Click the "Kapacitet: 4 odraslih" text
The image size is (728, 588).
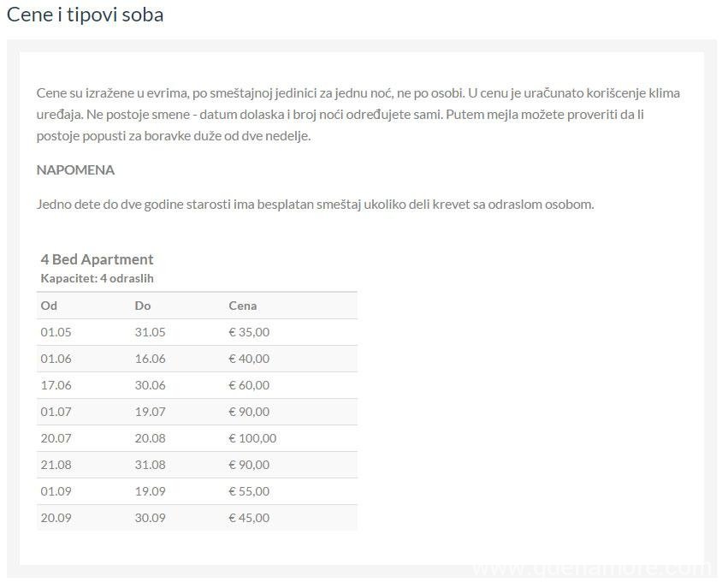[x=97, y=278]
